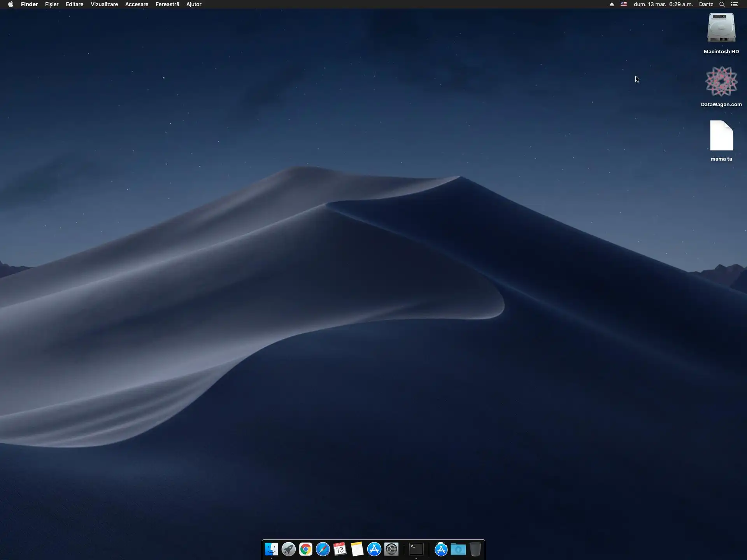Screen dimensions: 747x560
Task: Open the Trash in the Dock
Action: (475, 549)
